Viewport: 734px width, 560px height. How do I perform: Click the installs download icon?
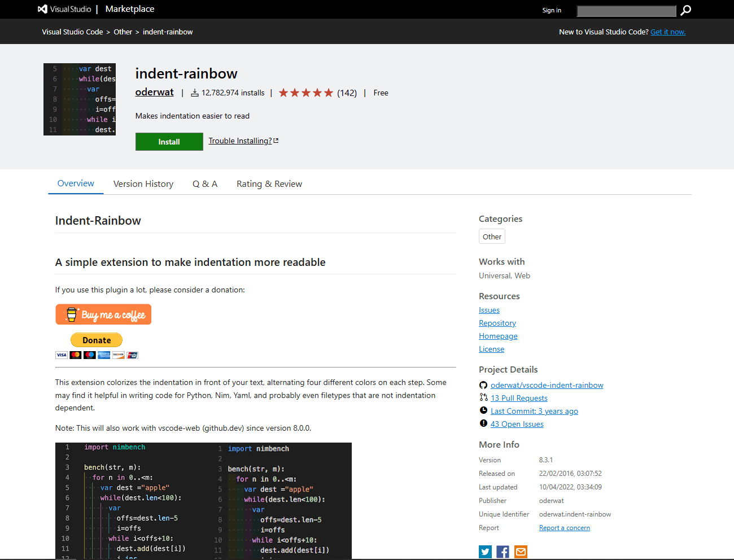click(x=195, y=93)
